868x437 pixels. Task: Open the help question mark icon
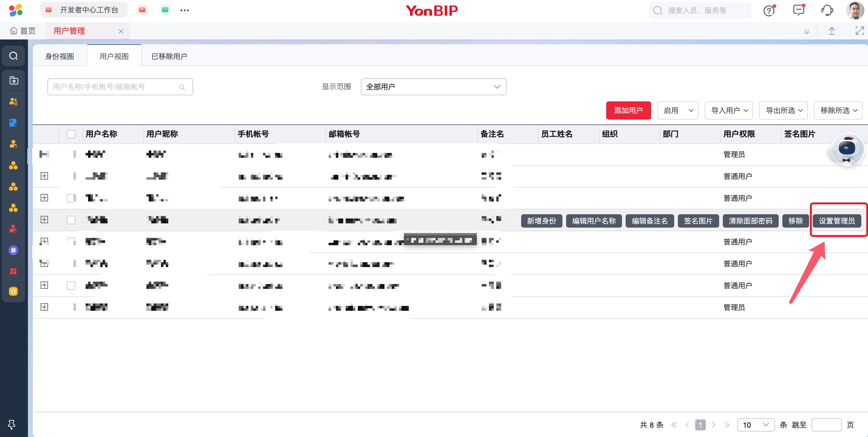(x=769, y=10)
